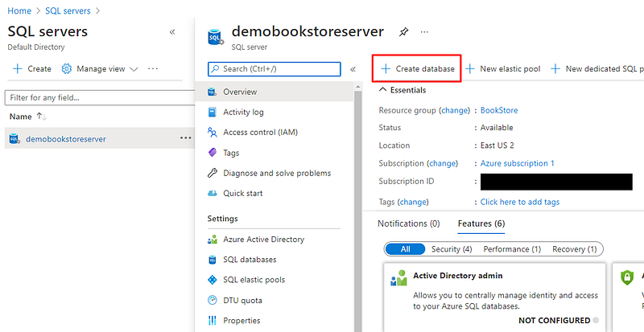Collapse the SQL servers list pane

pos(172,32)
